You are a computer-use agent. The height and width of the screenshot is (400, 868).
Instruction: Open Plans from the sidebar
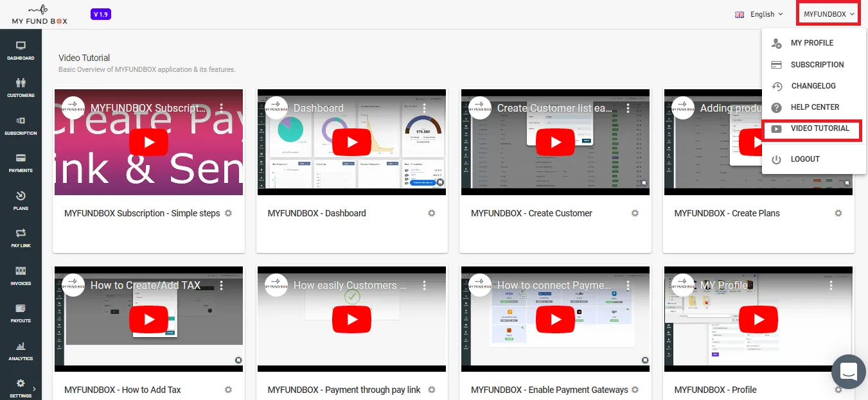coord(21,196)
